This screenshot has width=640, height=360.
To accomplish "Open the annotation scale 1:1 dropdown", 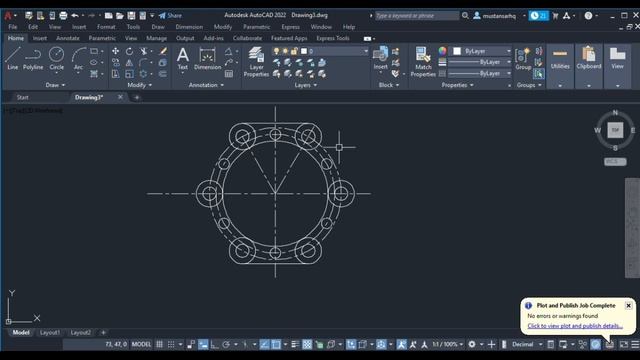I will [x=448, y=344].
